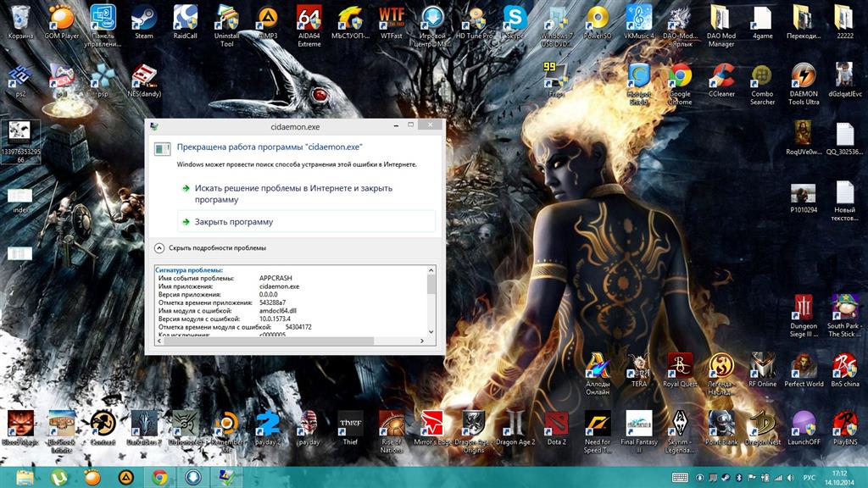The width and height of the screenshot is (868, 488).
Task: Open the Hotspot Shield desktop icon
Action: 639,84
